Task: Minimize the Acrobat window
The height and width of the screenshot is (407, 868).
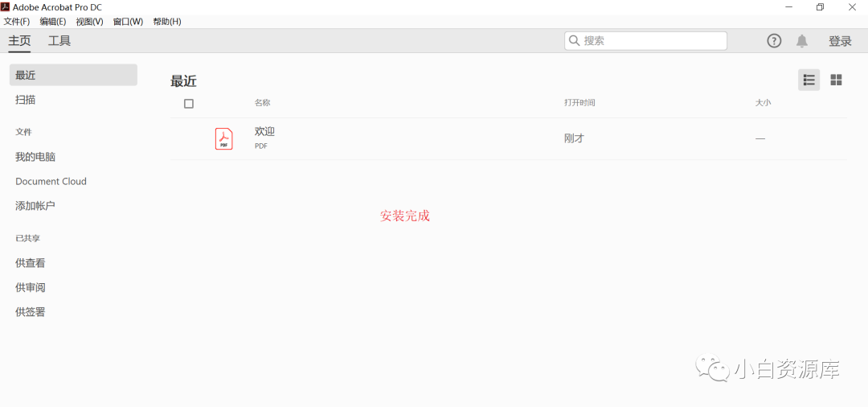Action: (788, 6)
